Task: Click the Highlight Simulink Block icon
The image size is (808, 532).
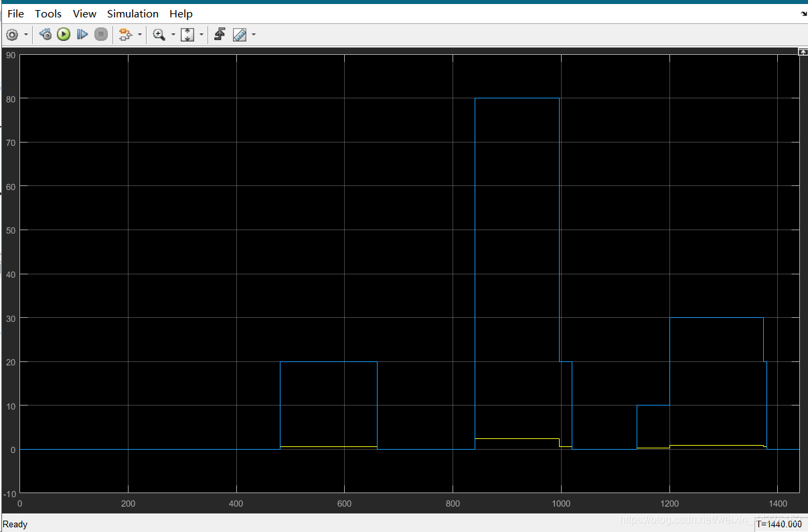Action: (125, 34)
